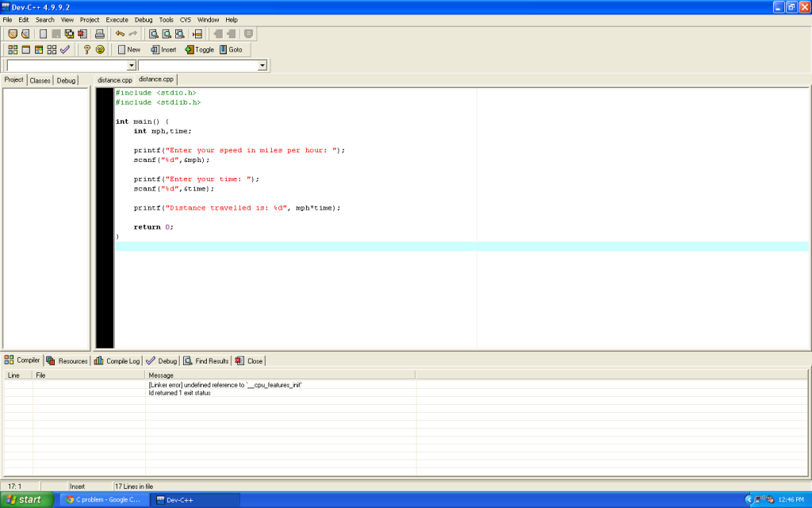Screen dimensions: 812x508
Task: Click the Run program window icon
Action: 25,49
